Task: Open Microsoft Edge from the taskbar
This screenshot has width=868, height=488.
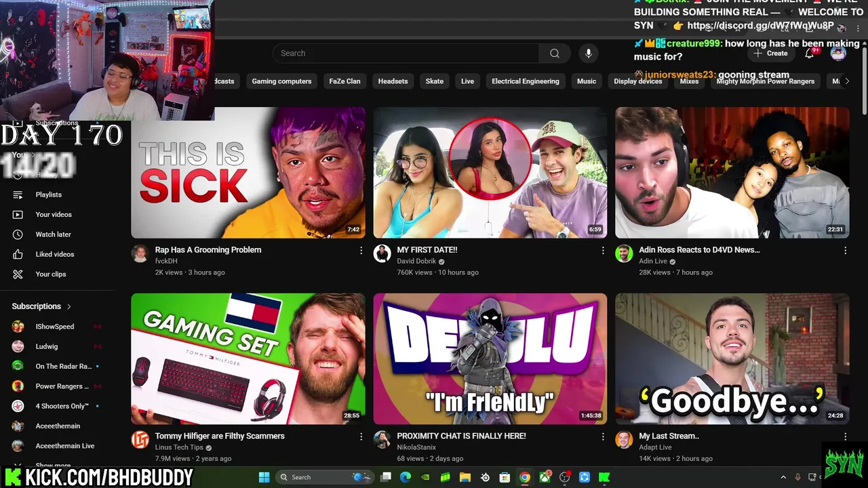Action: tap(406, 477)
